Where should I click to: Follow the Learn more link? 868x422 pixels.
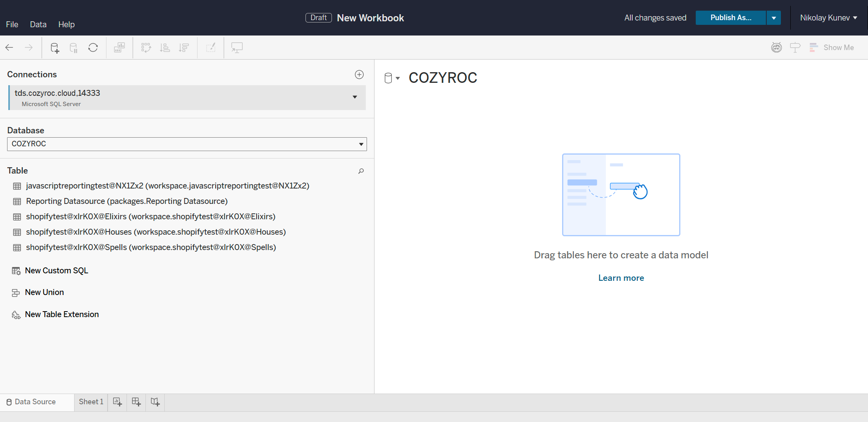point(621,278)
